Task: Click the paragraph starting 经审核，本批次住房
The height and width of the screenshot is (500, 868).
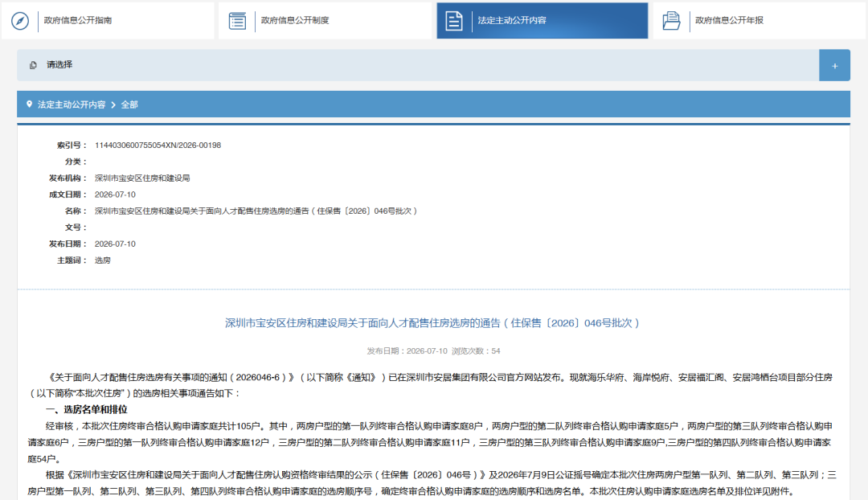Action: tap(430, 442)
